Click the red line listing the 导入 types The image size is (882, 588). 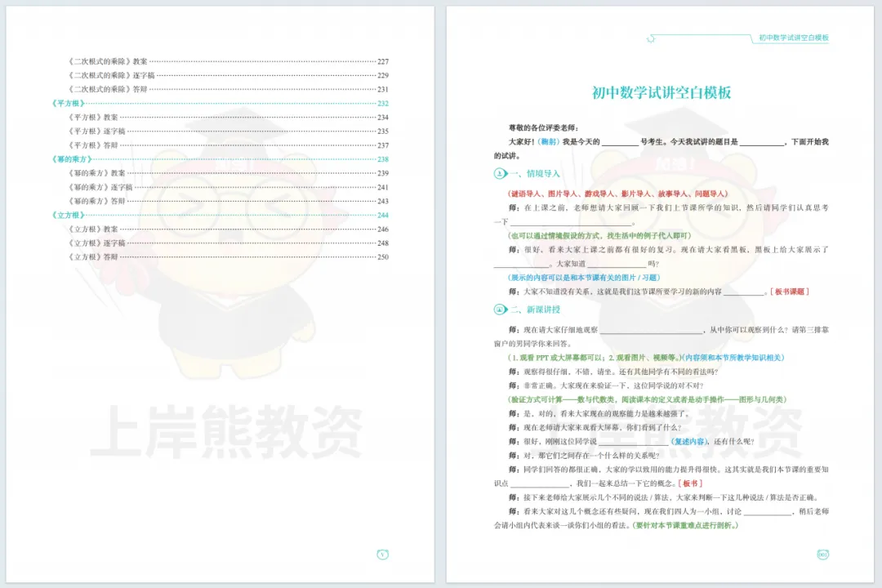point(618,194)
